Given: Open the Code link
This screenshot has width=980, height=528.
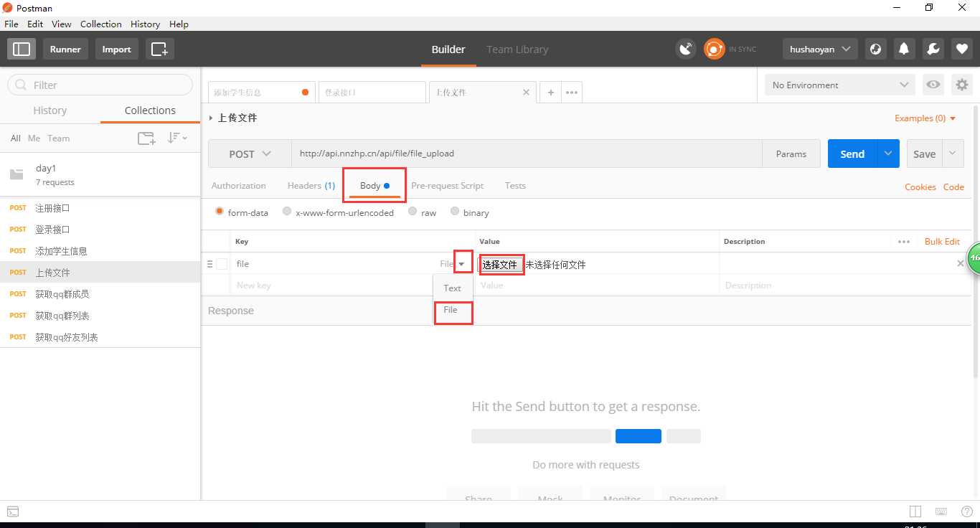Looking at the screenshot, I should tap(953, 187).
